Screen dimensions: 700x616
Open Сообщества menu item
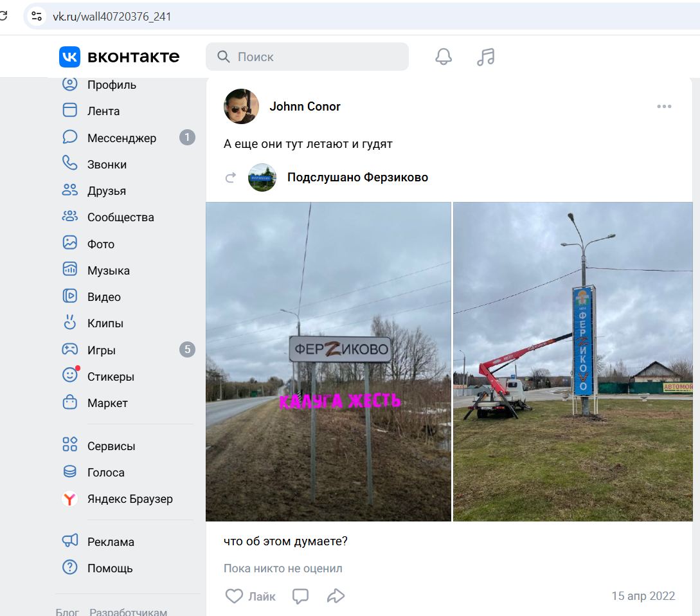[121, 217]
